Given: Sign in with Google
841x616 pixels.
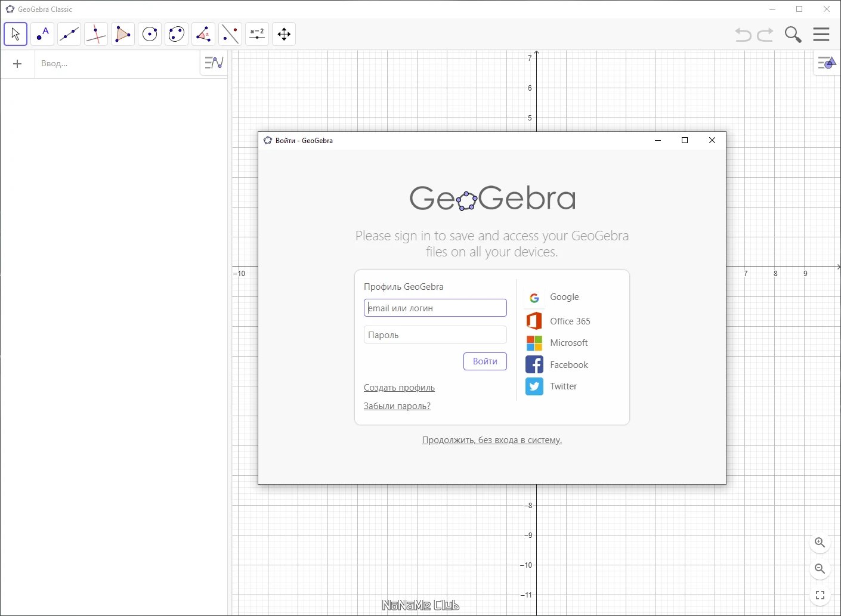Looking at the screenshot, I should pos(552,297).
